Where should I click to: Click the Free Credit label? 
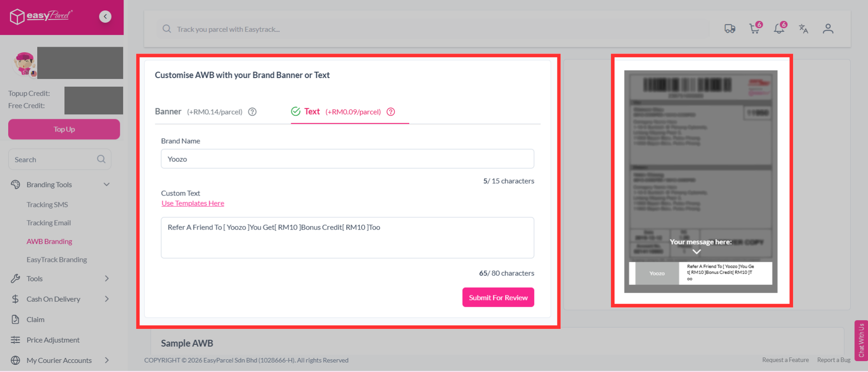pyautogui.click(x=26, y=106)
